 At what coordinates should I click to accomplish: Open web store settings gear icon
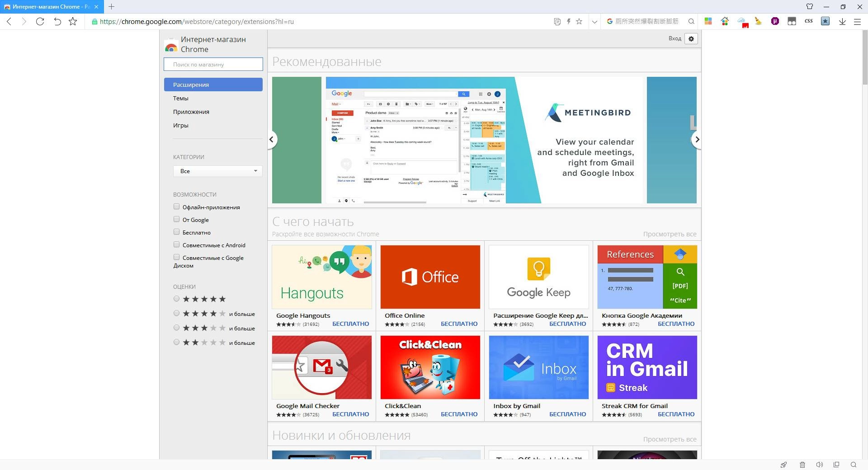[x=691, y=38]
